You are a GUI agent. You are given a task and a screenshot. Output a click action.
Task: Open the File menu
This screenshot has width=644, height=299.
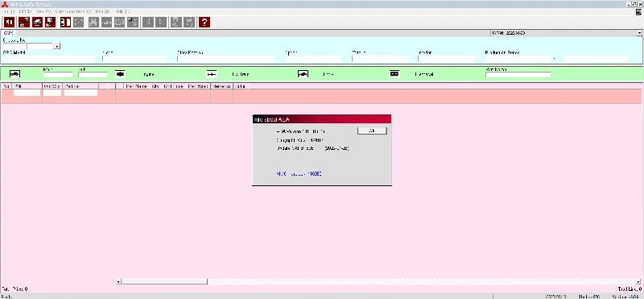(x=9, y=11)
